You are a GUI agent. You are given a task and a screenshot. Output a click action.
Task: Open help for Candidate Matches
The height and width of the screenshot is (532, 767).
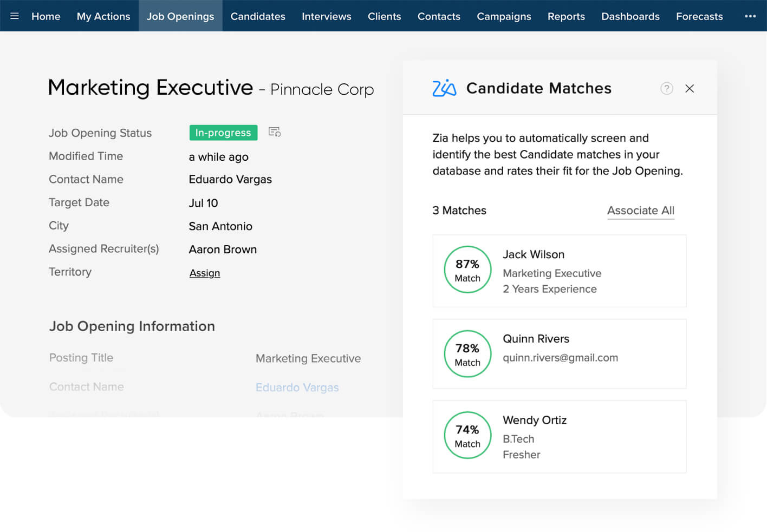coord(667,89)
